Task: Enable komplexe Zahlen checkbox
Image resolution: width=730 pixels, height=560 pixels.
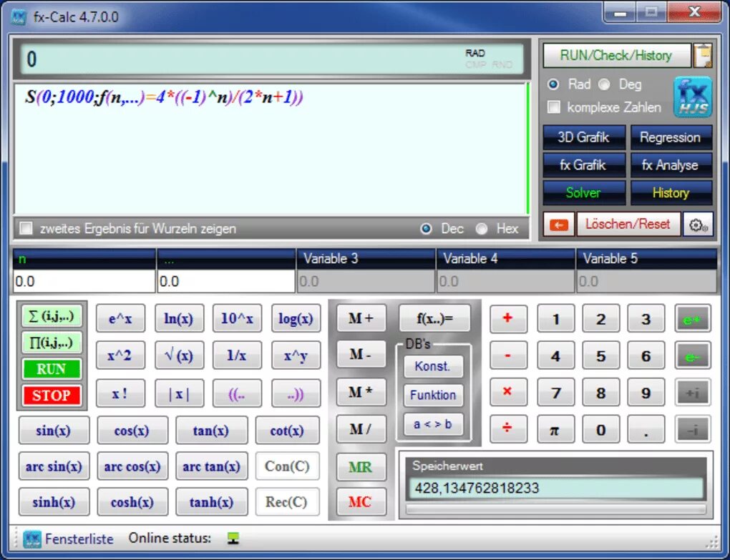Action: (554, 107)
